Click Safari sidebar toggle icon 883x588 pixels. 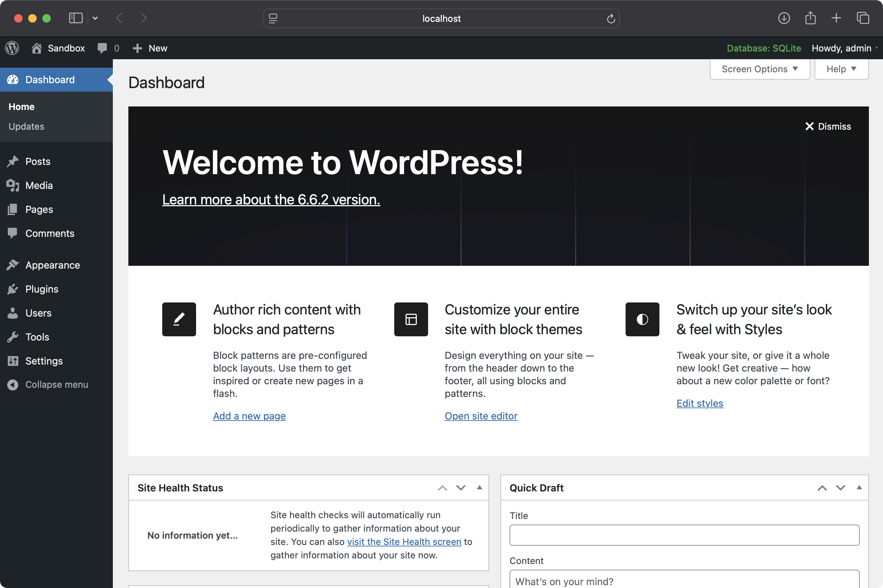click(x=76, y=18)
